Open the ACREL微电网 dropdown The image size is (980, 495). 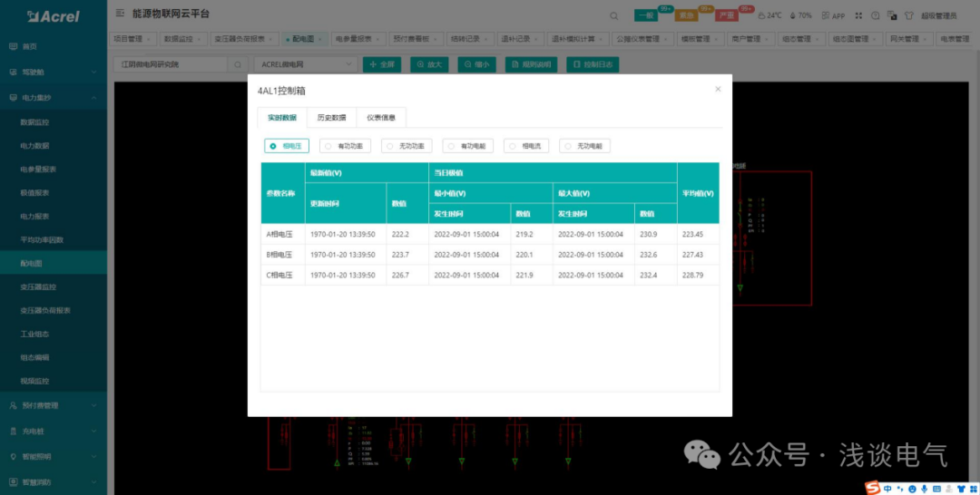pyautogui.click(x=306, y=64)
